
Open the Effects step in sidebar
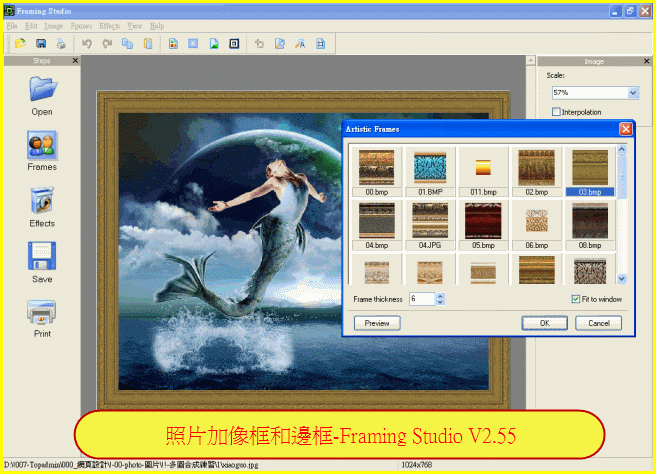[x=42, y=201]
